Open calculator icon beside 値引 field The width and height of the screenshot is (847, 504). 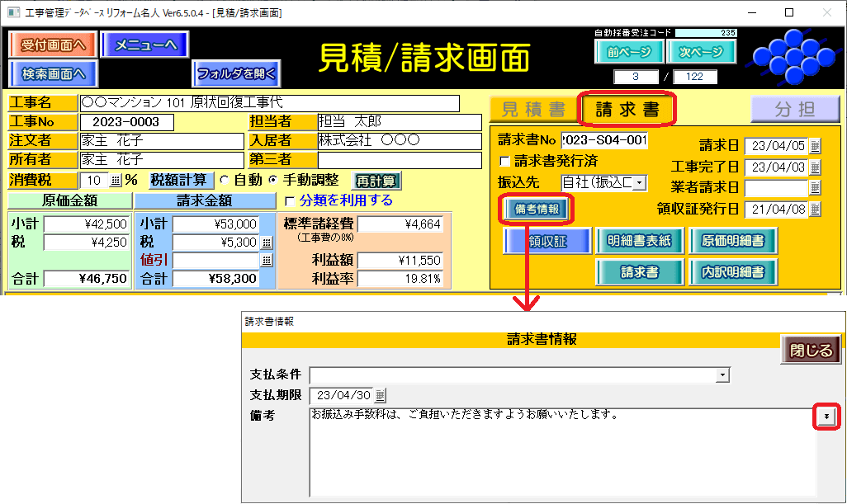coord(267,261)
